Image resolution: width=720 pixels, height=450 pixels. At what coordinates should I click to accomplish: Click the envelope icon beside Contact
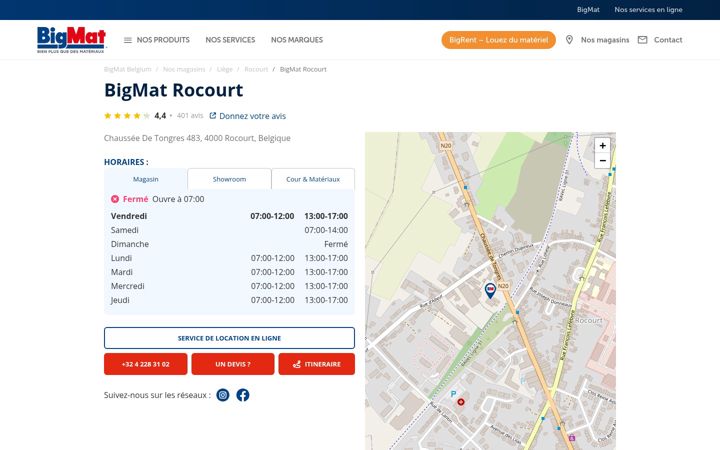pos(642,40)
